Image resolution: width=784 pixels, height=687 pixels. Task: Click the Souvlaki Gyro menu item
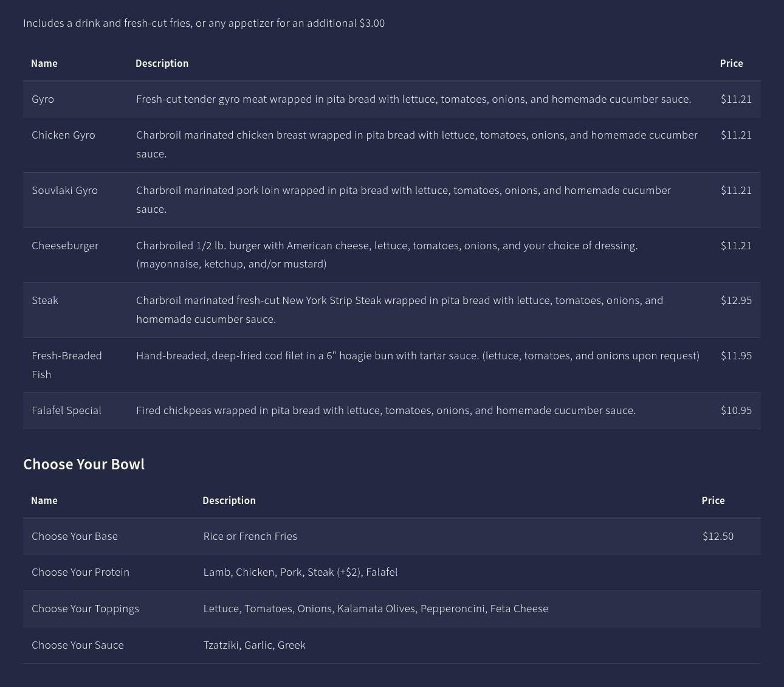tap(64, 190)
